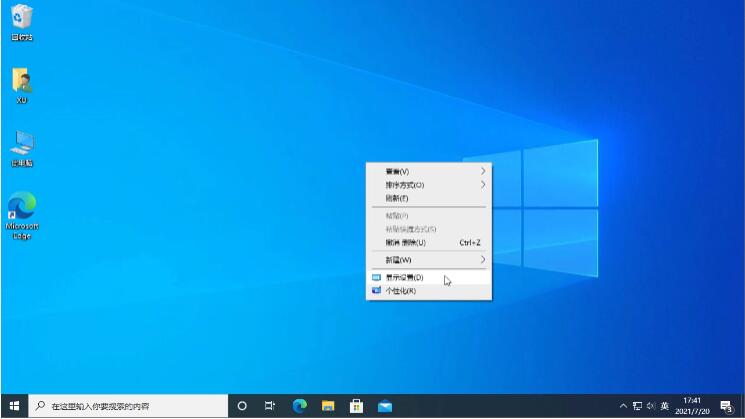Launch Edge from the taskbar
This screenshot has width=745, height=419.
click(299, 406)
